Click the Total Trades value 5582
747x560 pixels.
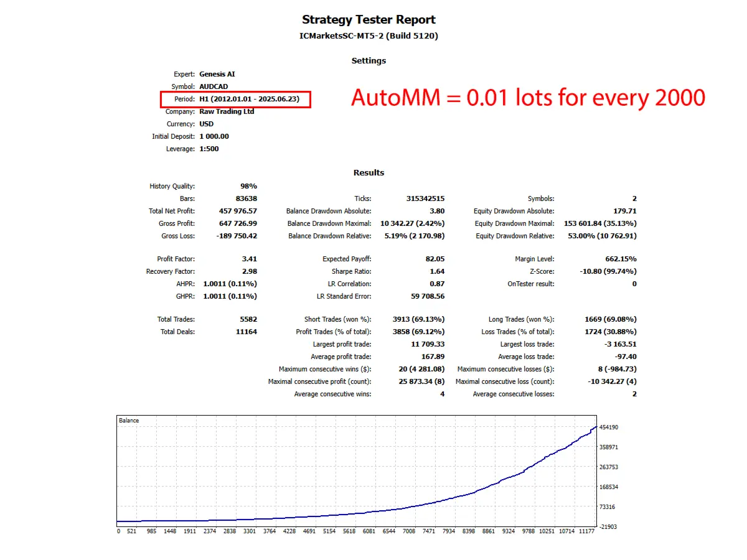pyautogui.click(x=248, y=319)
